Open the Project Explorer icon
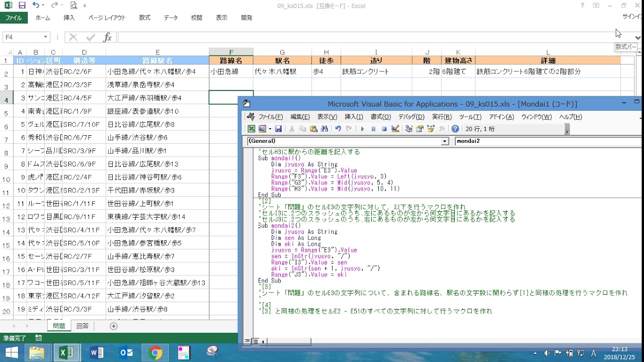Screen dimensions: 644x362 [409, 129]
